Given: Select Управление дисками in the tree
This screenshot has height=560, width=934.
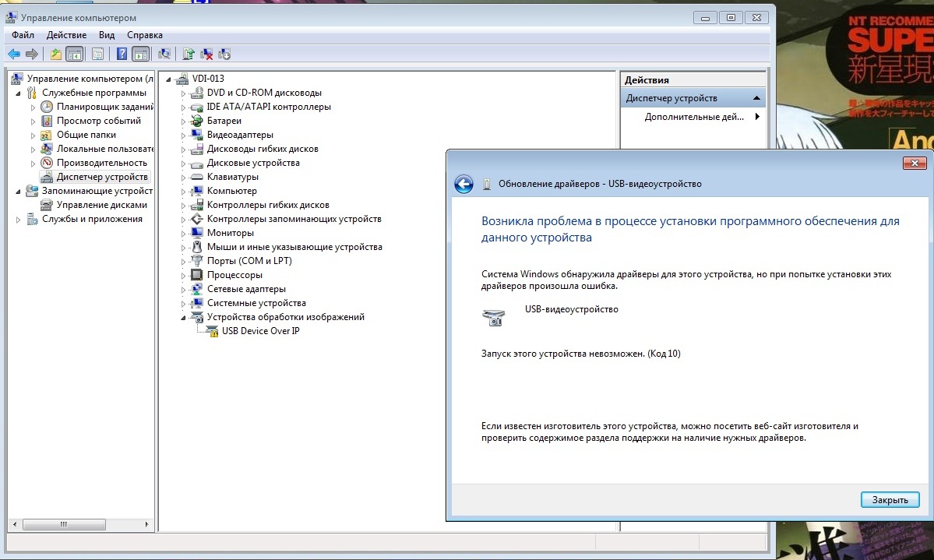Looking at the screenshot, I should (x=101, y=205).
